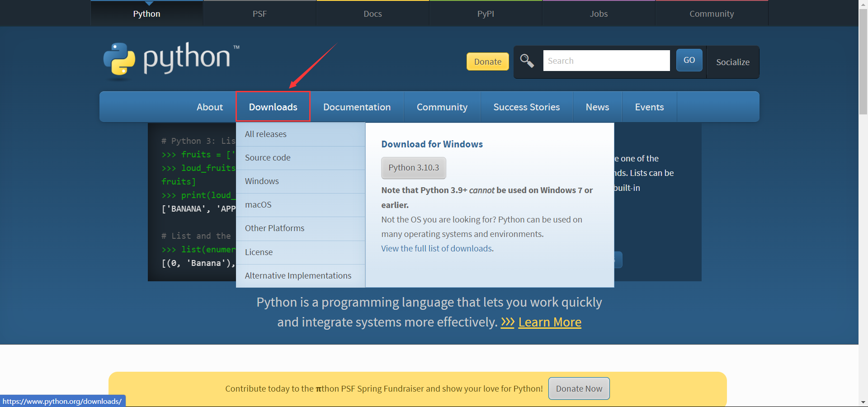Viewport: 868px width, 407px height.
Task: Open Success Stories navigation menu
Action: pos(527,107)
